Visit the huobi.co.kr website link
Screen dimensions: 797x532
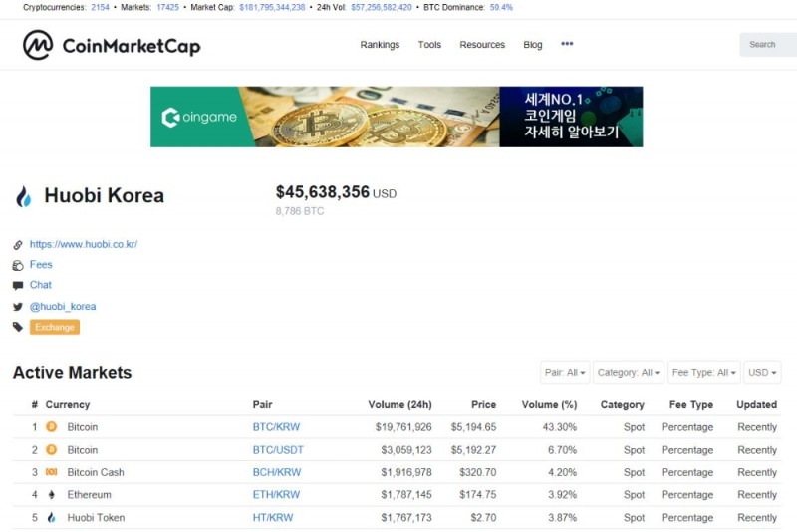point(84,244)
